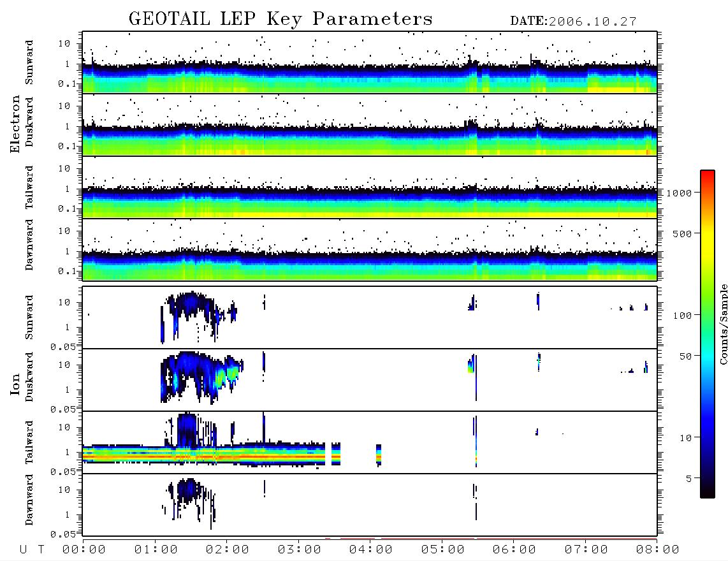The height and width of the screenshot is (561, 728).
Task: Click the 08:00 time tick label
Action: tap(657, 550)
